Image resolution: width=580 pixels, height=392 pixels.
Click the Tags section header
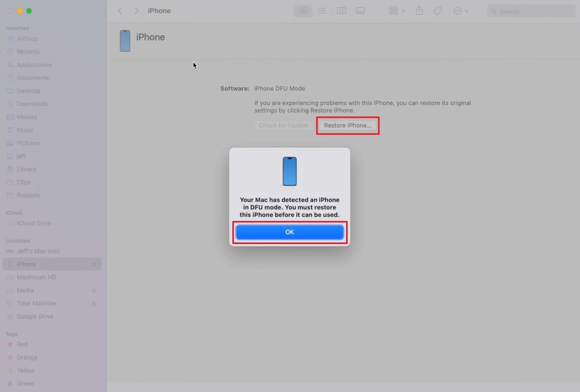pyautogui.click(x=12, y=334)
